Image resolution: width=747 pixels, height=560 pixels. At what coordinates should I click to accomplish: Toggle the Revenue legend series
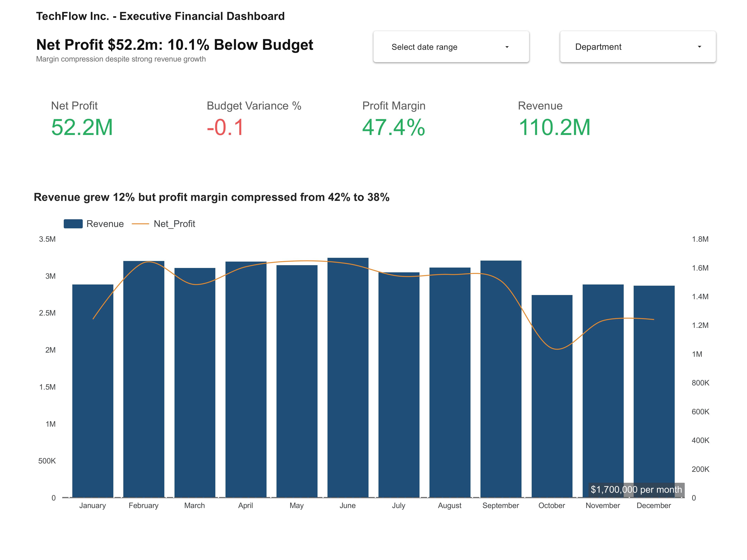point(94,224)
